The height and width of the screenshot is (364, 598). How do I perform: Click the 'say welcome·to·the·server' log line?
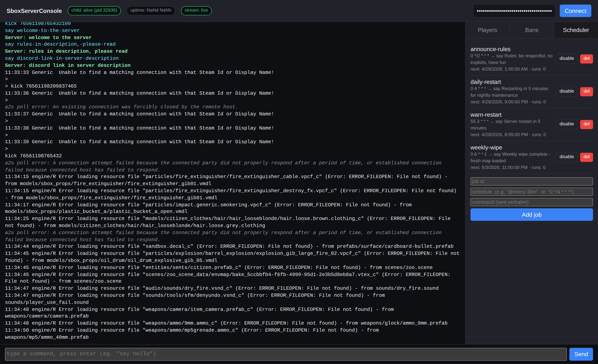coord(42,31)
